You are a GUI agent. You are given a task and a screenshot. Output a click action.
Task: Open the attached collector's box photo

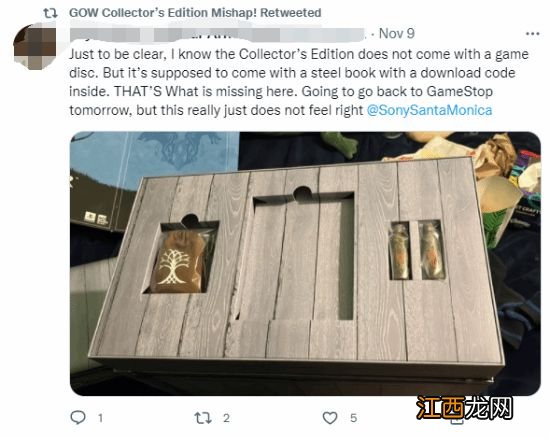[x=305, y=263]
